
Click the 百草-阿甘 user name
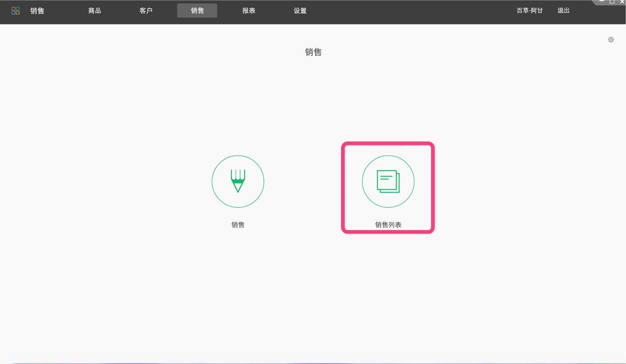(530, 11)
